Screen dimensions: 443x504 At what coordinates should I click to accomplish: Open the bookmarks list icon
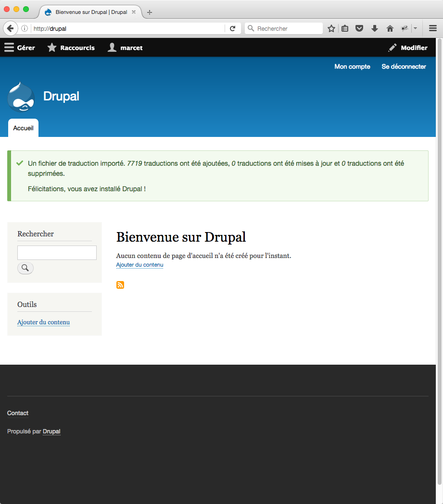(x=345, y=29)
